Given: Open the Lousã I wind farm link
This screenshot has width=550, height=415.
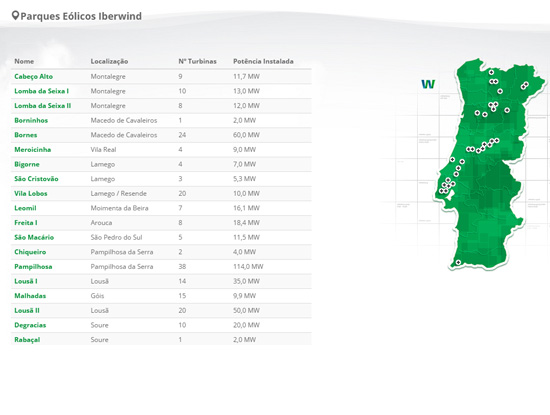Looking at the screenshot, I should [x=26, y=281].
